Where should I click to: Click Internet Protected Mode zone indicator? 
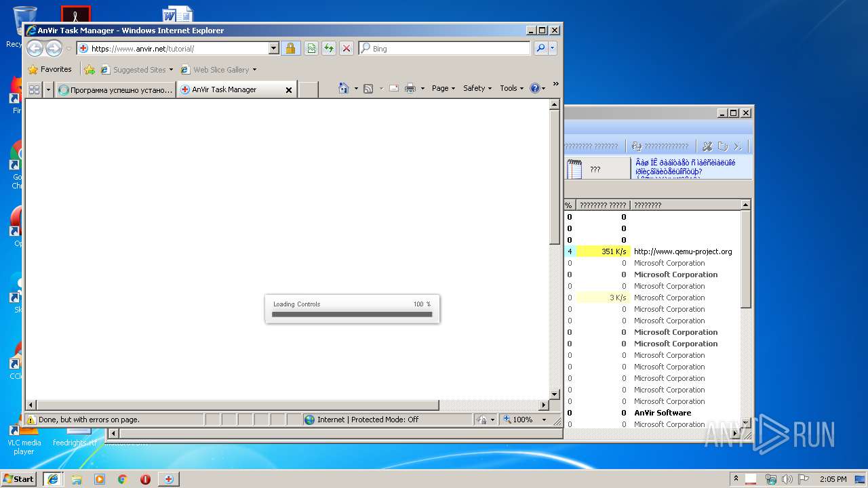[x=361, y=420]
